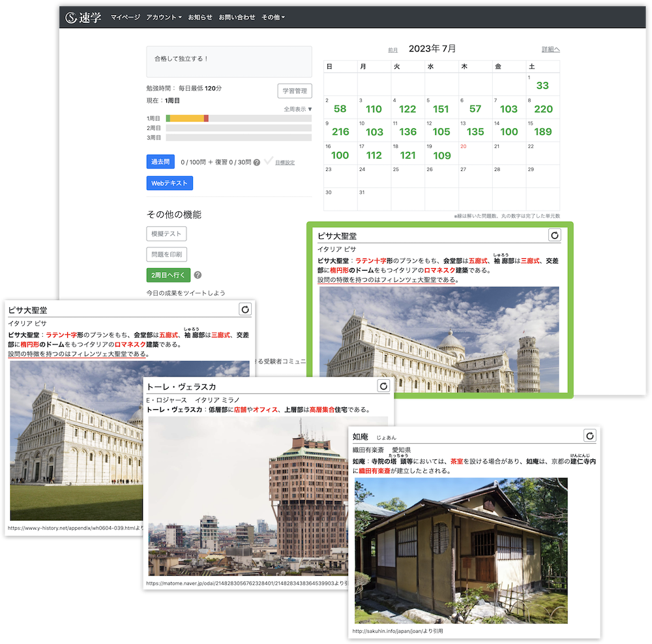Click the 学習管理 button
Image resolution: width=652 pixels, height=644 pixels.
click(x=295, y=91)
